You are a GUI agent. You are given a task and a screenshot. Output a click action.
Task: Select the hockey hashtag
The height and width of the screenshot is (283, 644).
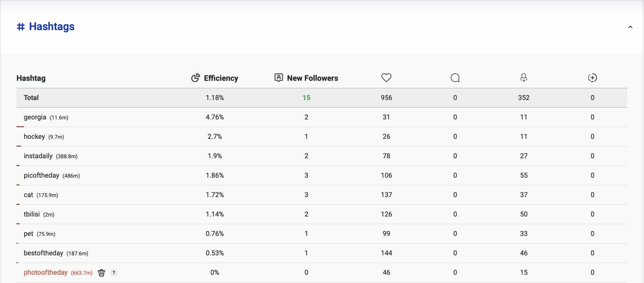tap(34, 136)
